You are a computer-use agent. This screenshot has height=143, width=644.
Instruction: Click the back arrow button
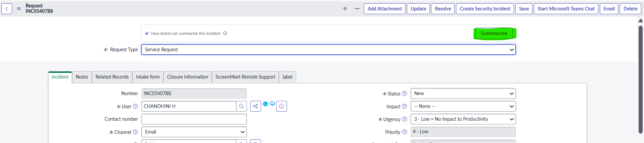pyautogui.click(x=7, y=9)
